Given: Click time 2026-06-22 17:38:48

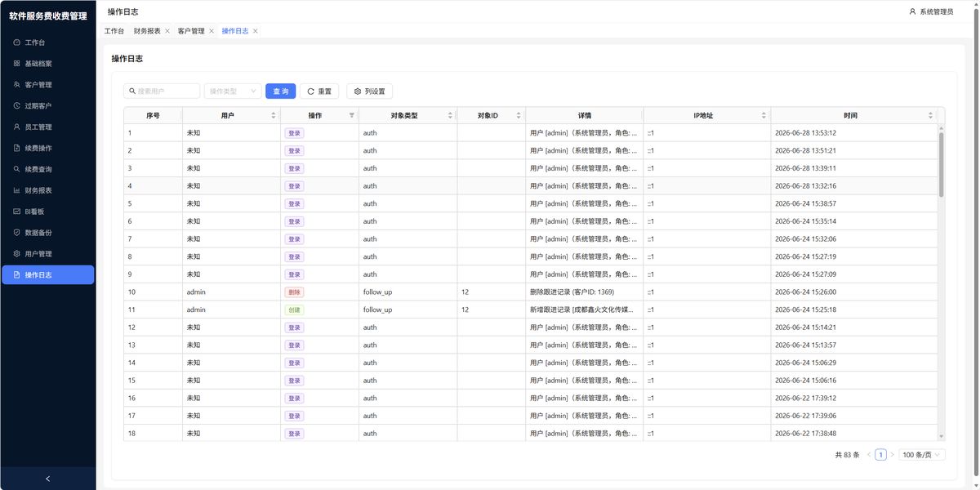Looking at the screenshot, I should pyautogui.click(x=805, y=434).
